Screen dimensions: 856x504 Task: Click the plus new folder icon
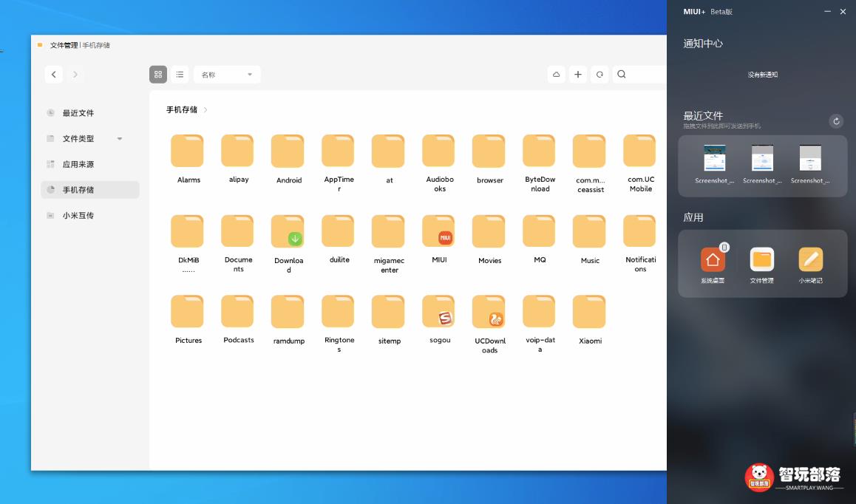click(578, 75)
